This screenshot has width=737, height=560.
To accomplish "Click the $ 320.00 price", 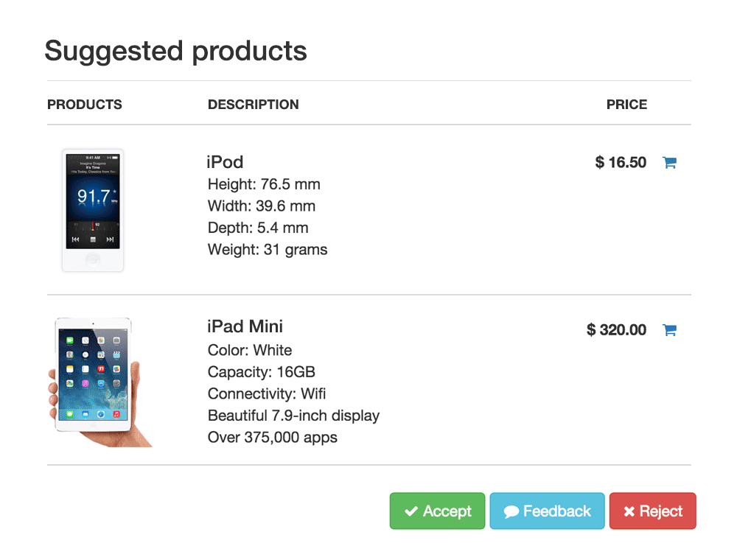I will (616, 330).
